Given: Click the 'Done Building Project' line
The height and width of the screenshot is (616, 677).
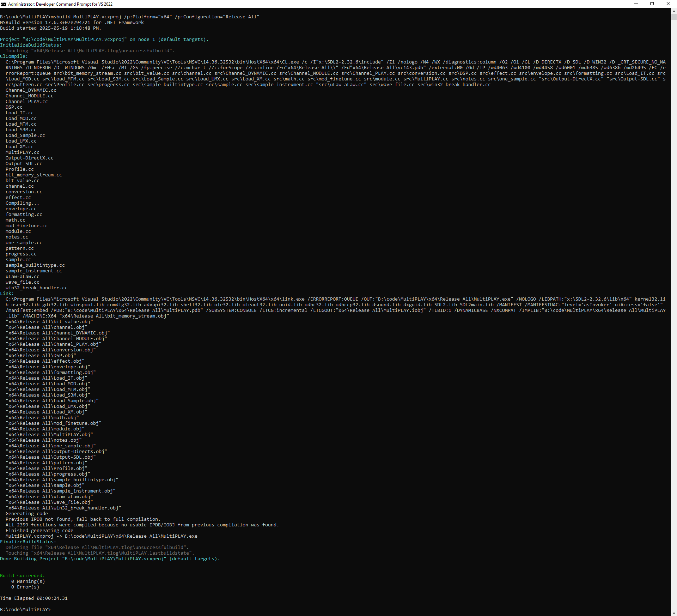Looking at the screenshot, I should click(110, 558).
